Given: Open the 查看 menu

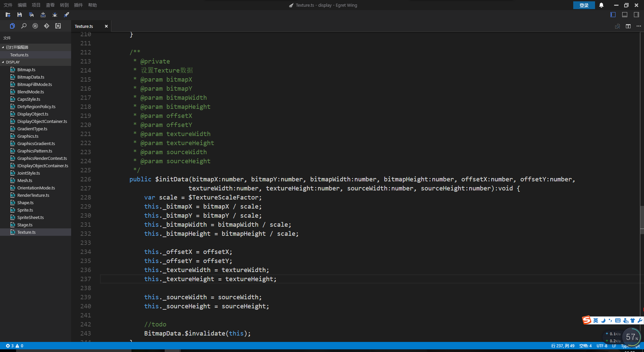Looking at the screenshot, I should [x=50, y=5].
